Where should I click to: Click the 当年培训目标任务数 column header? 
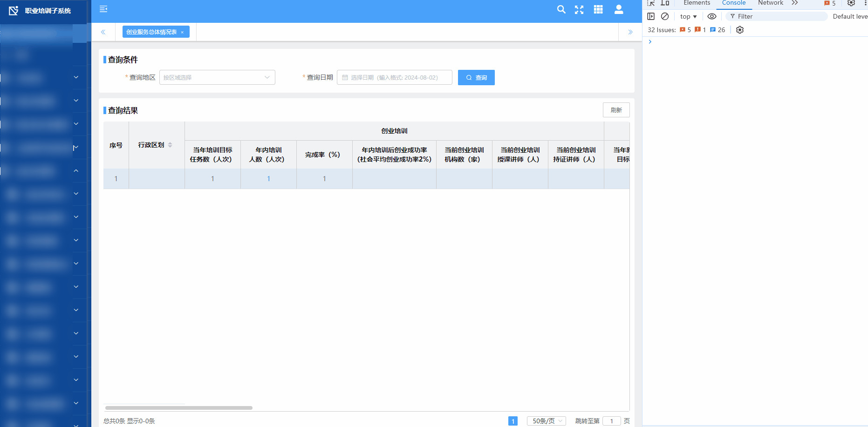[212, 155]
